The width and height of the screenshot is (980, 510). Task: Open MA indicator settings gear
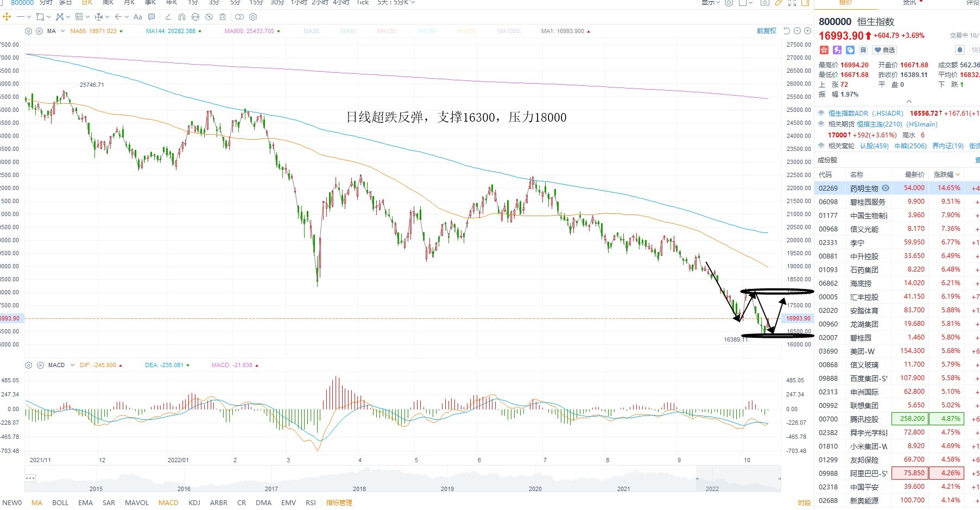[x=28, y=31]
